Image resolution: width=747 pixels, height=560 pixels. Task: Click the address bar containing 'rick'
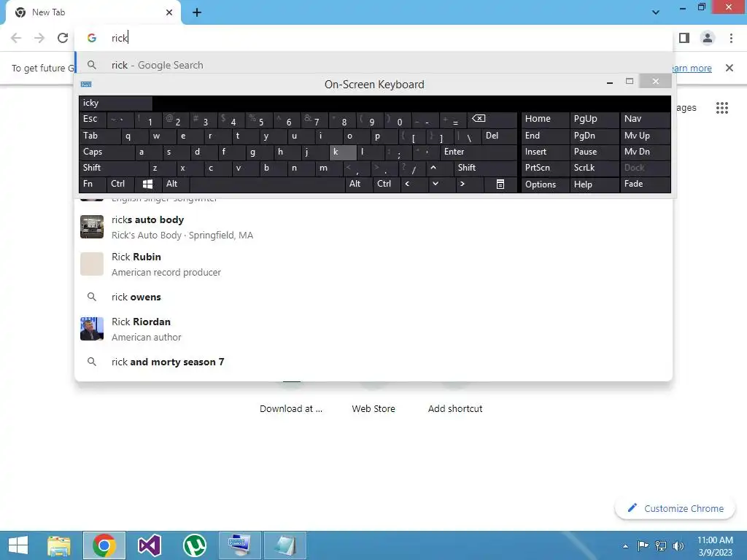(x=373, y=38)
